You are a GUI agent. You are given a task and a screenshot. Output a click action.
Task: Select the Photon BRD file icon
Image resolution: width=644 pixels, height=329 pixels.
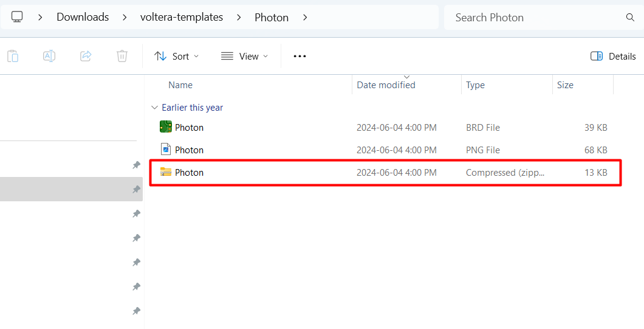point(165,126)
